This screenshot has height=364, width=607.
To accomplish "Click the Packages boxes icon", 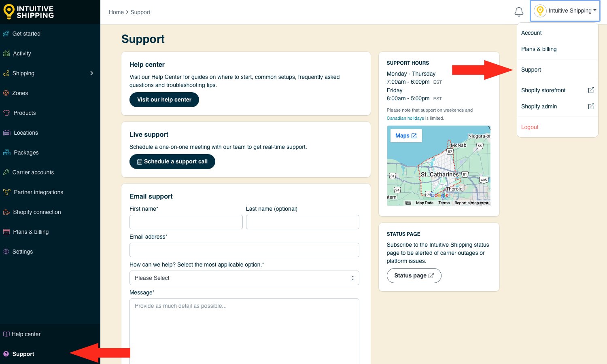I will coord(6,152).
